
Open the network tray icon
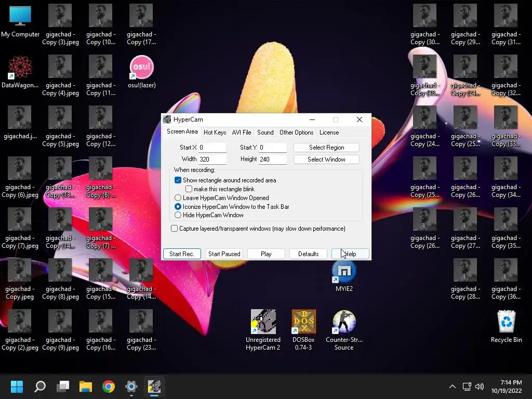coord(467,387)
